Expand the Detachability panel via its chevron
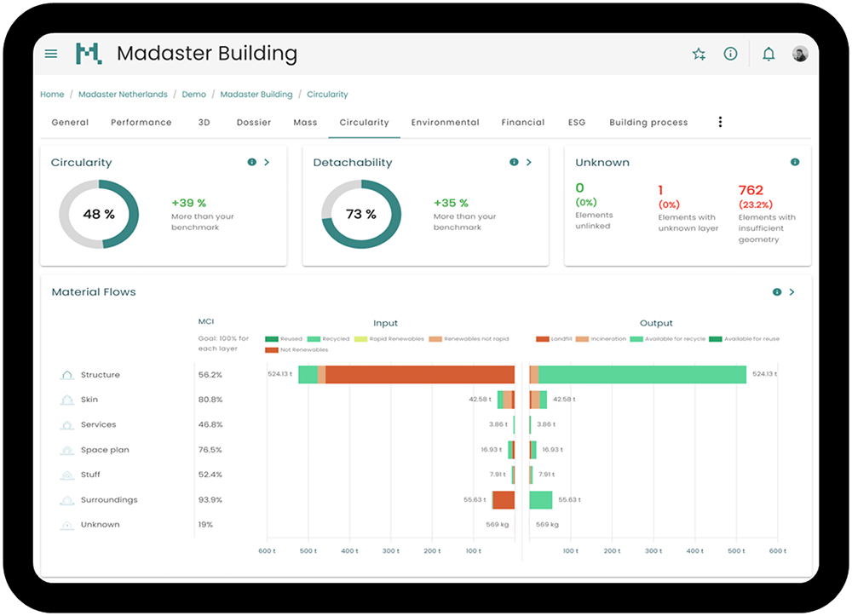This screenshot has height=616, width=852. 527,161
